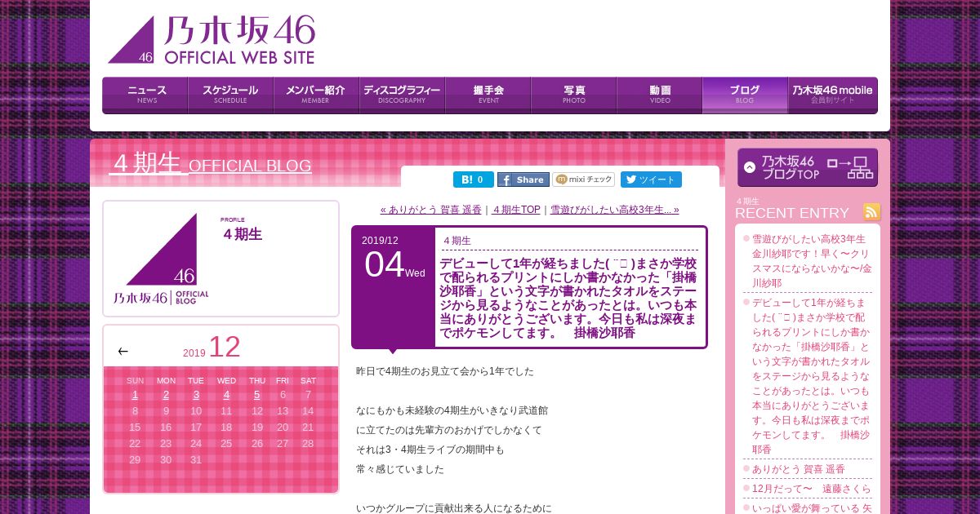Open the 写真 PHOTO menu
The image size is (980, 514).
[574, 95]
